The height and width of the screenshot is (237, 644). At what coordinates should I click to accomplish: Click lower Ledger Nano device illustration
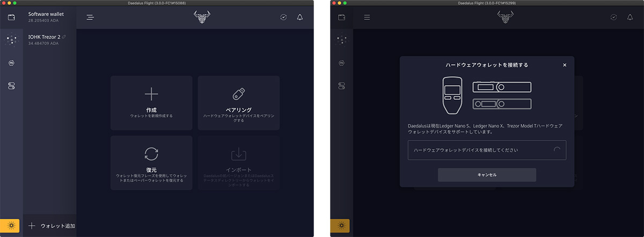[502, 104]
